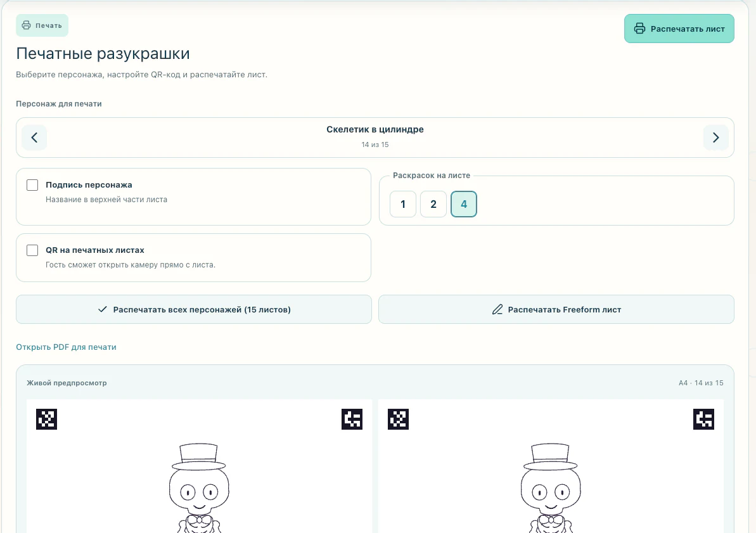
Task: Click the subtitle "Выберите персонажа, настройте QR-код…"
Action: (x=142, y=75)
